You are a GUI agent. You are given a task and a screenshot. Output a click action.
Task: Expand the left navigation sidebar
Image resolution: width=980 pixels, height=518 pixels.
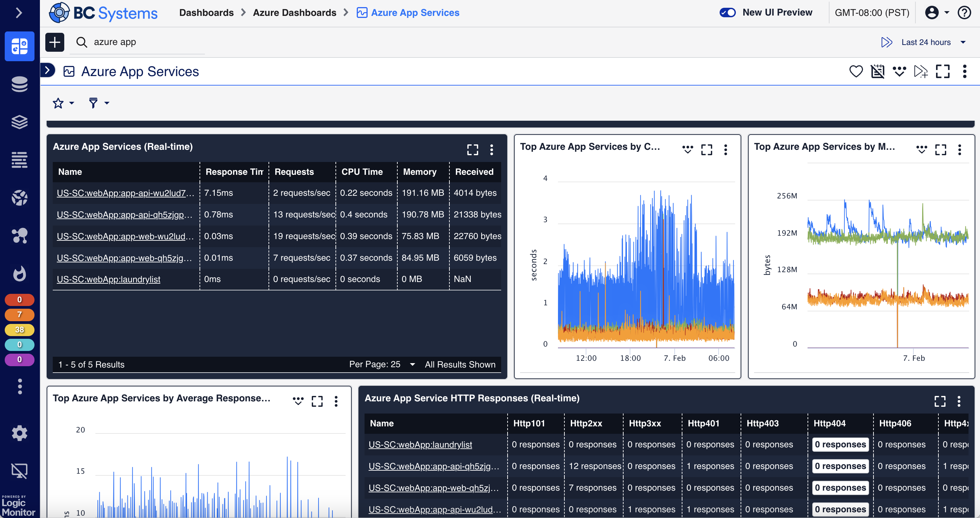pyautogui.click(x=19, y=13)
